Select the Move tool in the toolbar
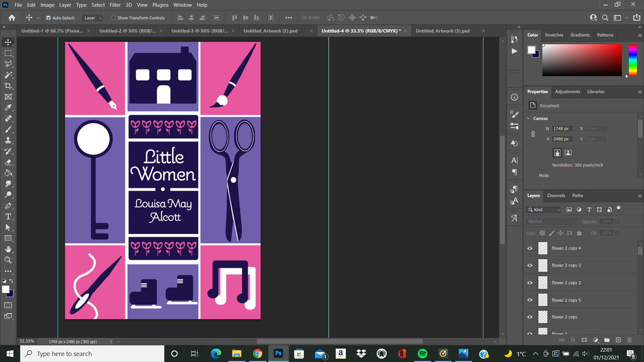 (8, 42)
